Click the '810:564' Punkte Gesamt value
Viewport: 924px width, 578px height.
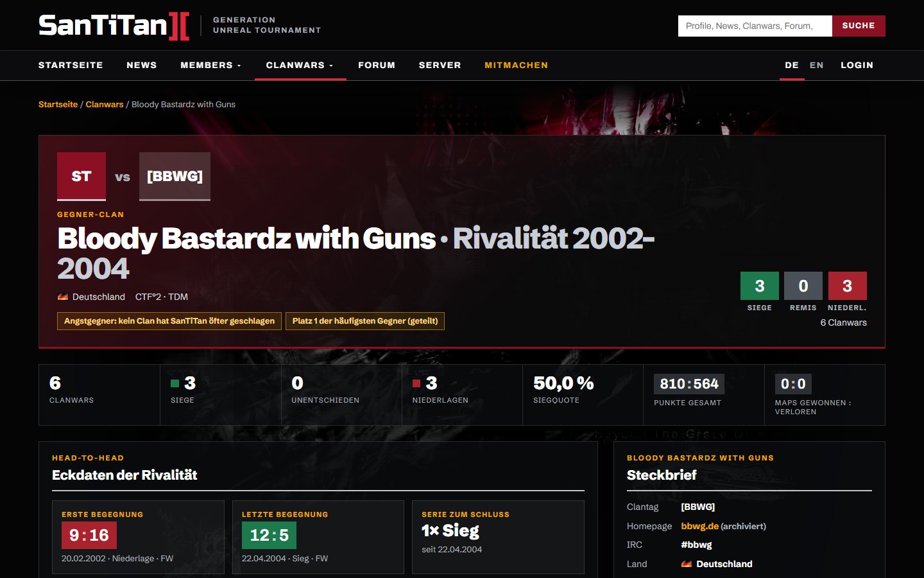689,384
